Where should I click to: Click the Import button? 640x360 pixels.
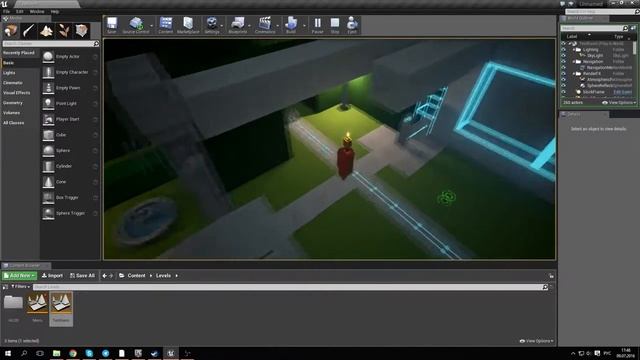click(52, 276)
